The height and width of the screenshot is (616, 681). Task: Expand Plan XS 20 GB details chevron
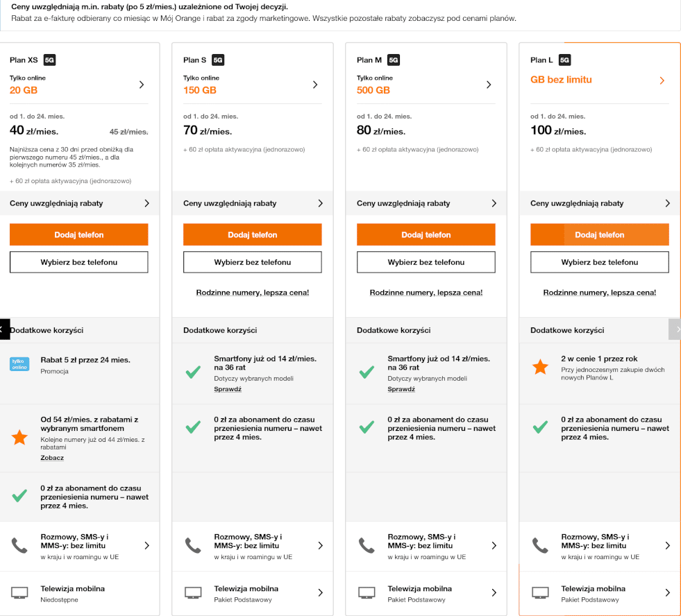(x=142, y=85)
